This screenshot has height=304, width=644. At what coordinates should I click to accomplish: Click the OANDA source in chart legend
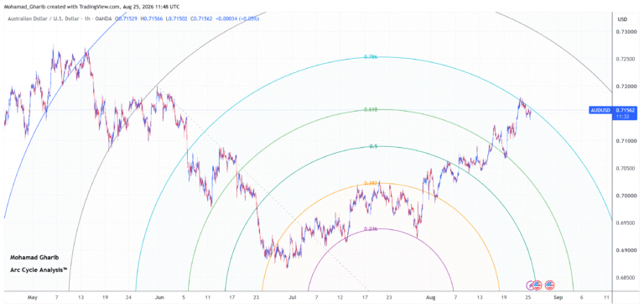point(103,19)
